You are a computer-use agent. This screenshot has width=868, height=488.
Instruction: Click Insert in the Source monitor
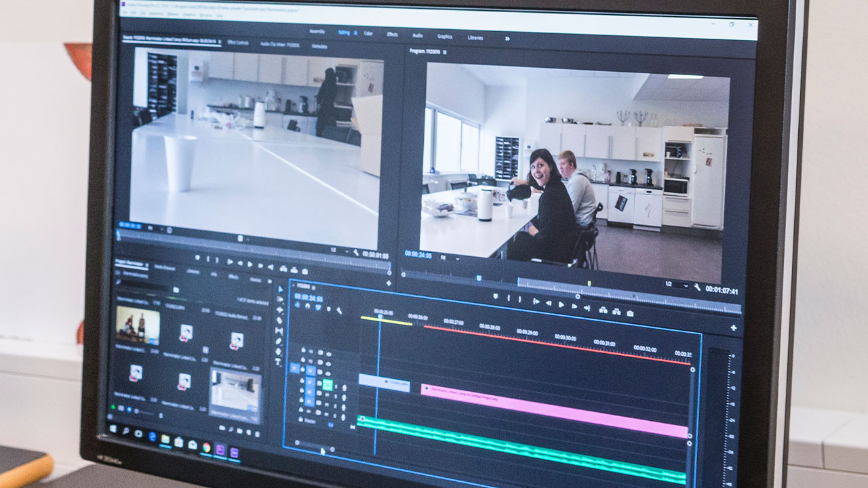point(283,268)
